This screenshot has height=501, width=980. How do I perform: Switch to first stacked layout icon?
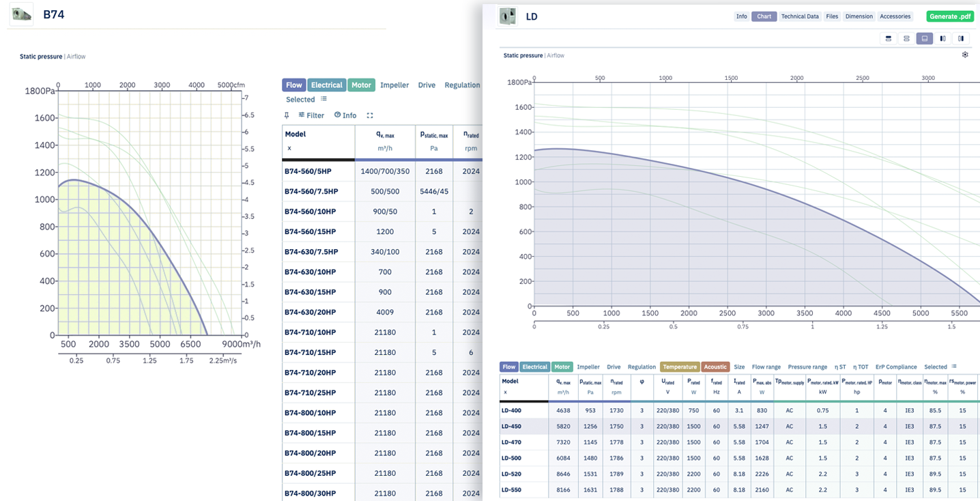pos(889,38)
